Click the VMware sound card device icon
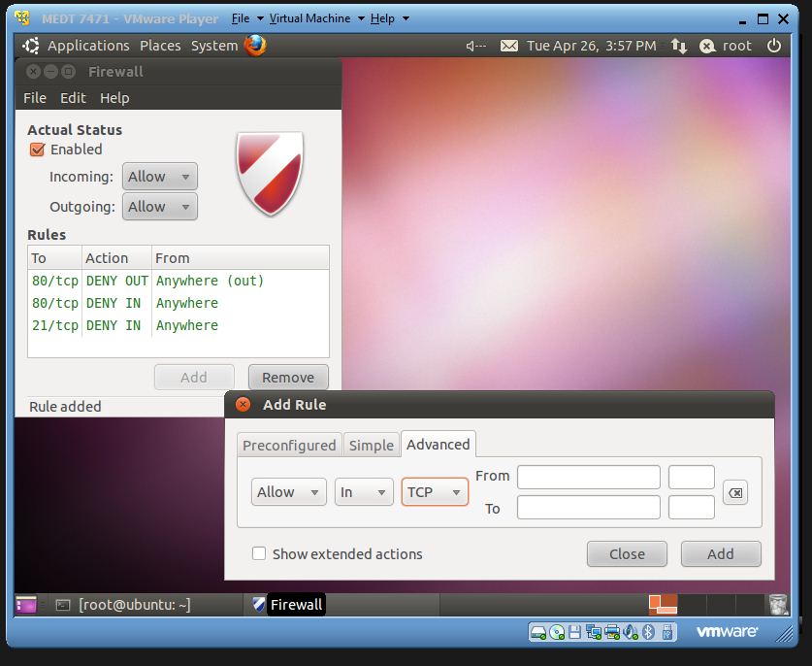The height and width of the screenshot is (666, 812). click(x=631, y=632)
